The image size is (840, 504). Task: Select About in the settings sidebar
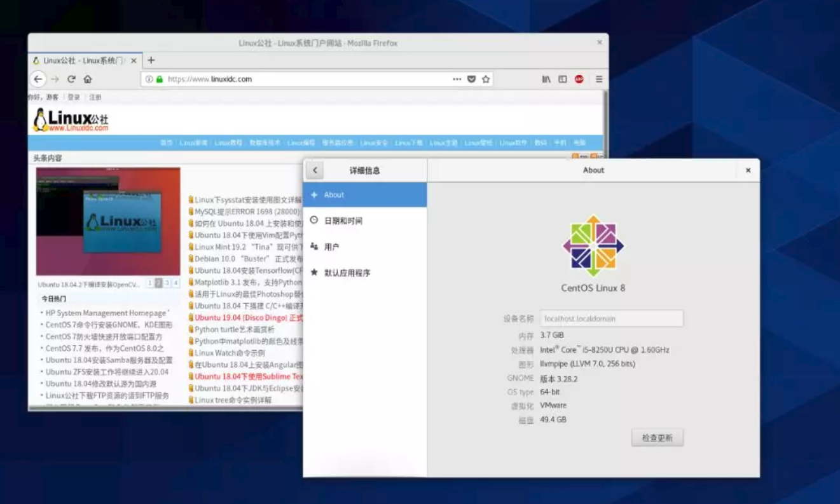(365, 195)
